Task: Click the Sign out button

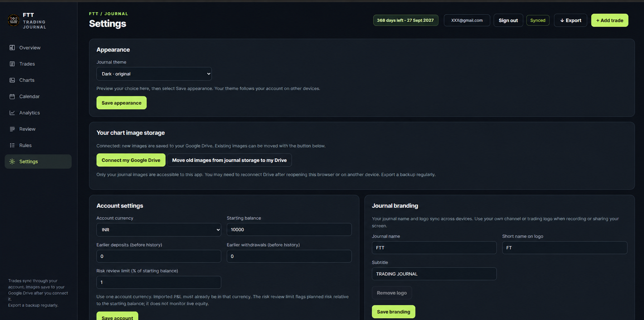Action: coord(508,20)
